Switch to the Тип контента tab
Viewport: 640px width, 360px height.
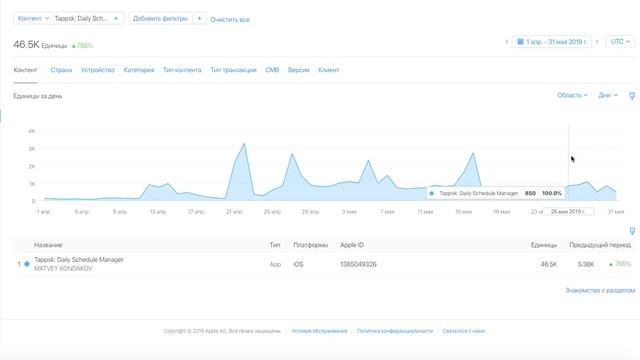(x=182, y=70)
